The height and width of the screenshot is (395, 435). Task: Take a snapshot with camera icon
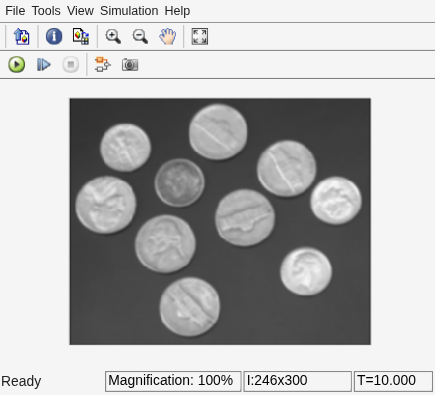(x=130, y=64)
